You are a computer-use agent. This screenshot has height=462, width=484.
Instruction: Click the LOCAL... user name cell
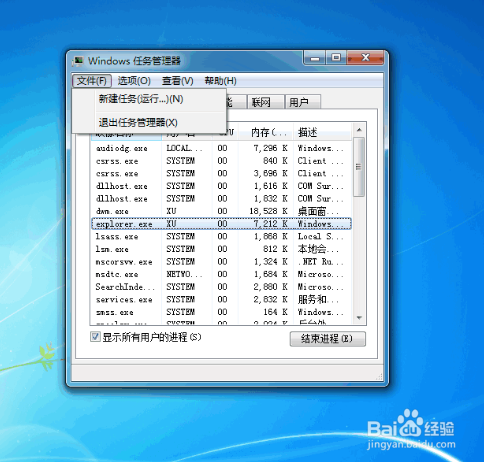[184, 148]
